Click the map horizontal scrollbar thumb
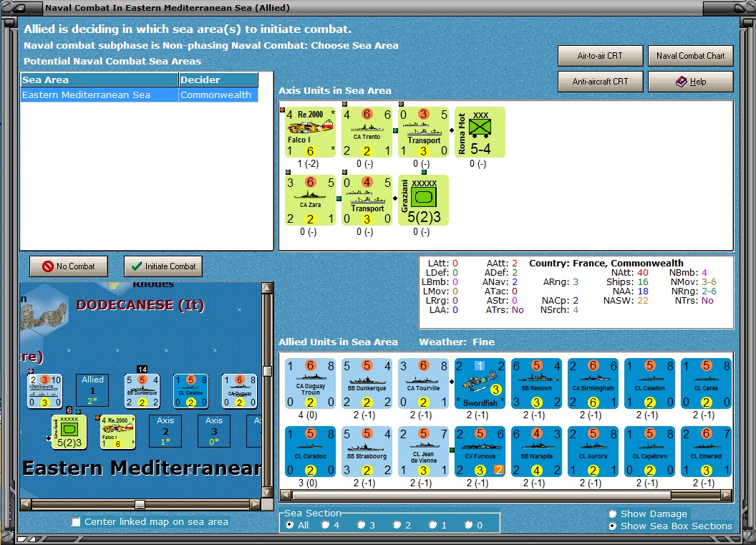Screen dimensions: 756x545 tap(140, 504)
